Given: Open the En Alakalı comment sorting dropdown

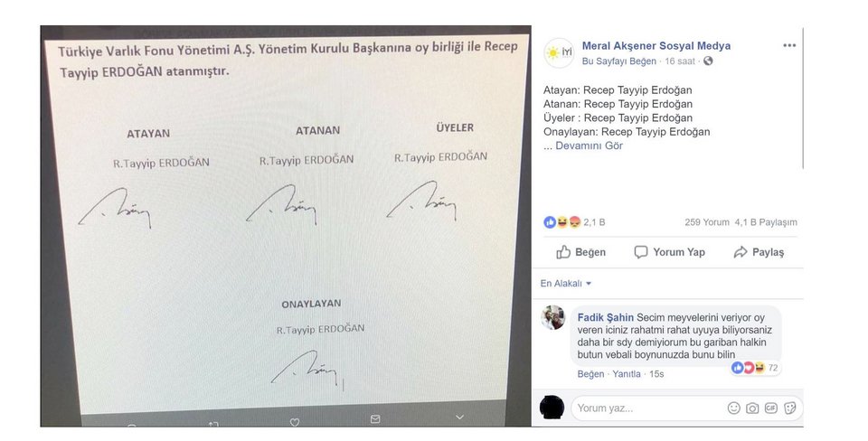Looking at the screenshot, I should pos(566,283).
